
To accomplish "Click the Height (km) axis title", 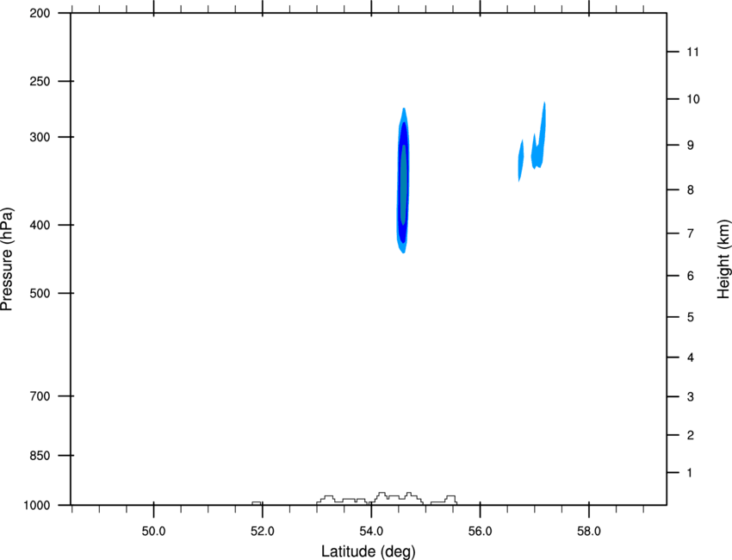I will point(723,258).
